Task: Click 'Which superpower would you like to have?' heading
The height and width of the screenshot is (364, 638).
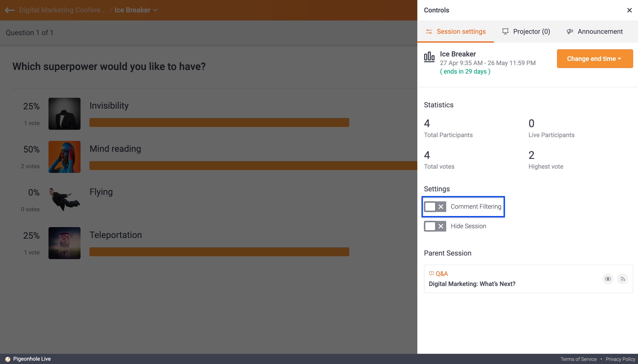Action: pos(109,66)
